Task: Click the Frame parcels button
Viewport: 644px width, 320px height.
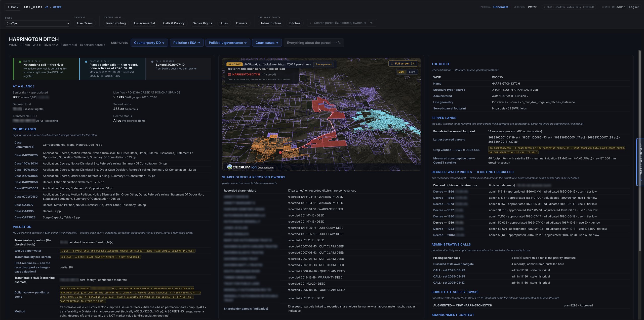Action: tap(323, 64)
